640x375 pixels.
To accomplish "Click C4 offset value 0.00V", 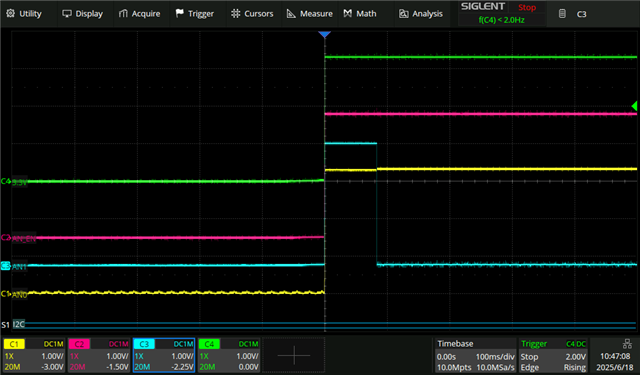I will (248, 367).
